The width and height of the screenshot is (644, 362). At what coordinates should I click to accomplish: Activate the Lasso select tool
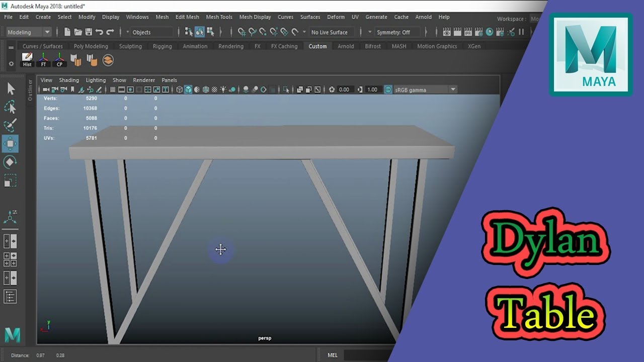(x=10, y=107)
